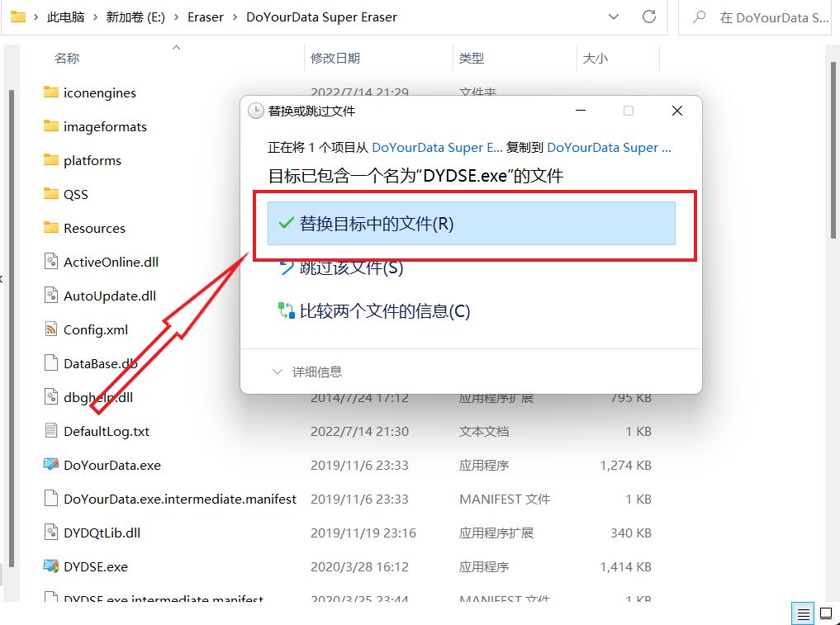The height and width of the screenshot is (625, 840).
Task: Click the QSS folder icon
Action: pyautogui.click(x=51, y=193)
